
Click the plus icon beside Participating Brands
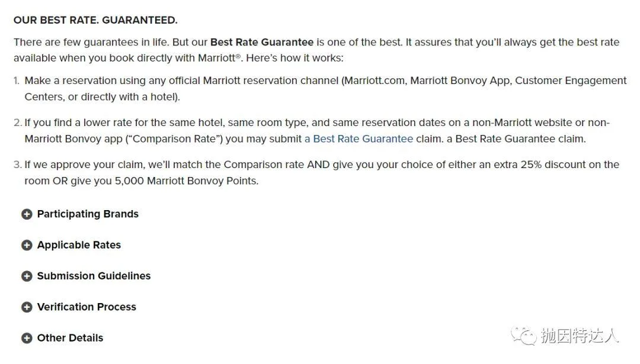(27, 214)
